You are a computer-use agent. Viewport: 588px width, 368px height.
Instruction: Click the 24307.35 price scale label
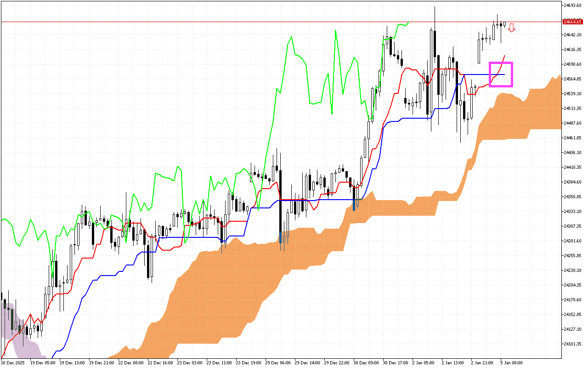tap(573, 226)
